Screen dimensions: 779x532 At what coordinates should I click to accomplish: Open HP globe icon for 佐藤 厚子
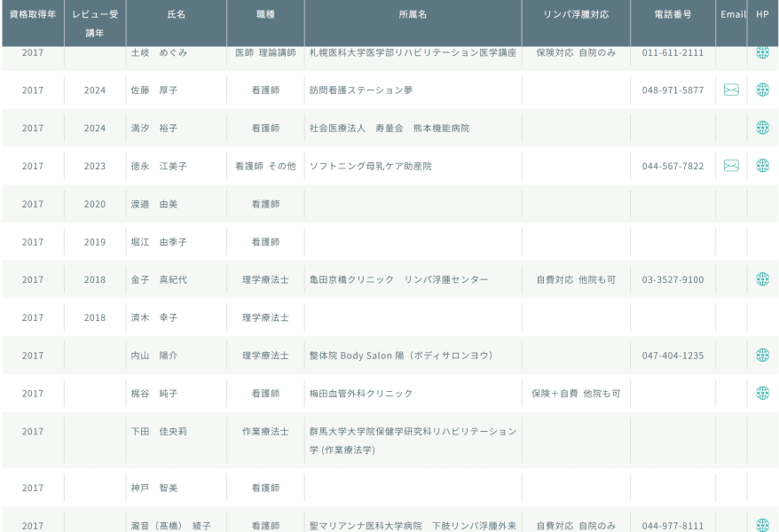tap(762, 90)
